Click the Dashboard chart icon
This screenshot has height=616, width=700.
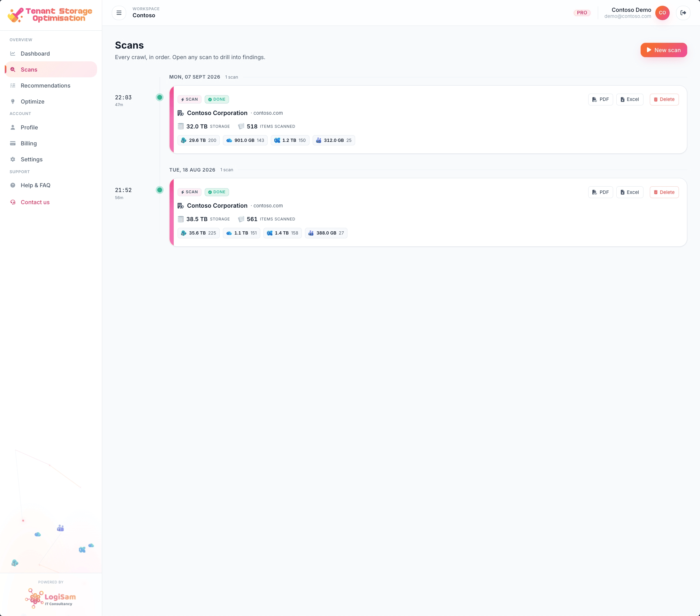pos(13,53)
